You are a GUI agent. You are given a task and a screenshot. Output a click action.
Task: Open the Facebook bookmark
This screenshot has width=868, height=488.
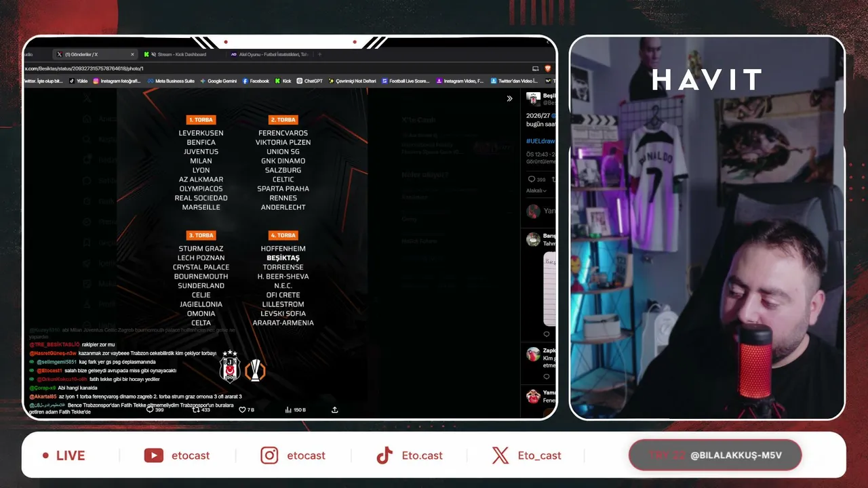[x=256, y=81]
